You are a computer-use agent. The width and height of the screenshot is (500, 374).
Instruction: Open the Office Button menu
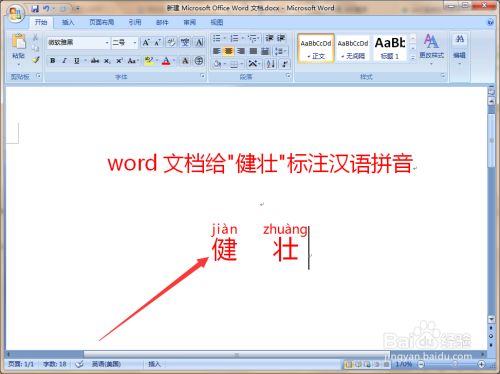[x=15, y=14]
